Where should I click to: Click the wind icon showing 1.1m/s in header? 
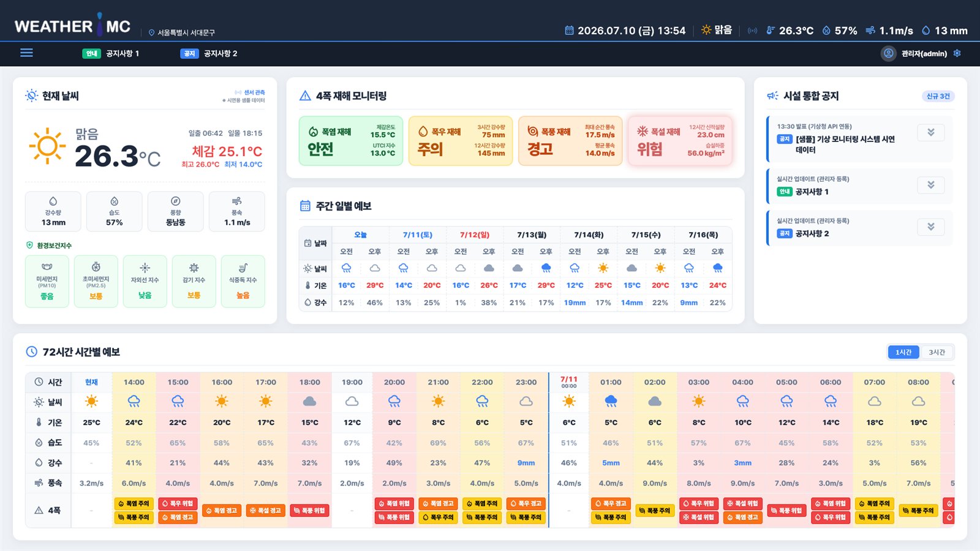coord(870,30)
